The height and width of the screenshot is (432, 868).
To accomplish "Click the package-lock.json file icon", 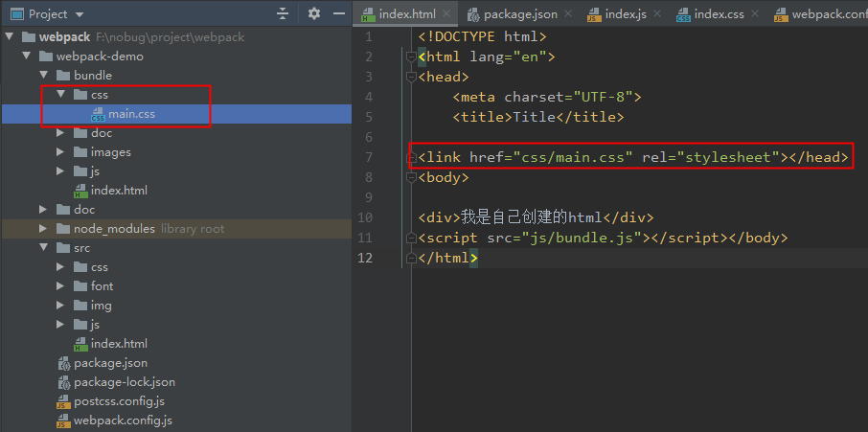I will 64,382.
